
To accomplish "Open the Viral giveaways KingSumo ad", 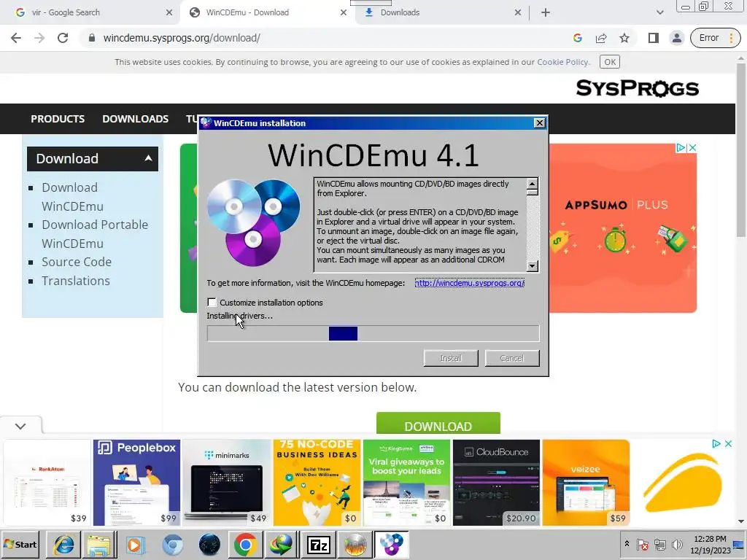I will 406,483.
